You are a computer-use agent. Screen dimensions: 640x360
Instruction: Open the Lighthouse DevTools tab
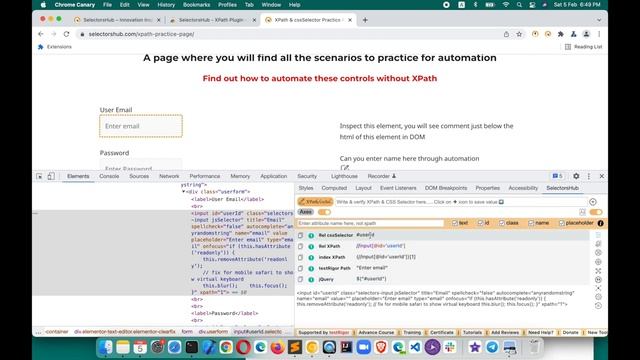point(344,176)
